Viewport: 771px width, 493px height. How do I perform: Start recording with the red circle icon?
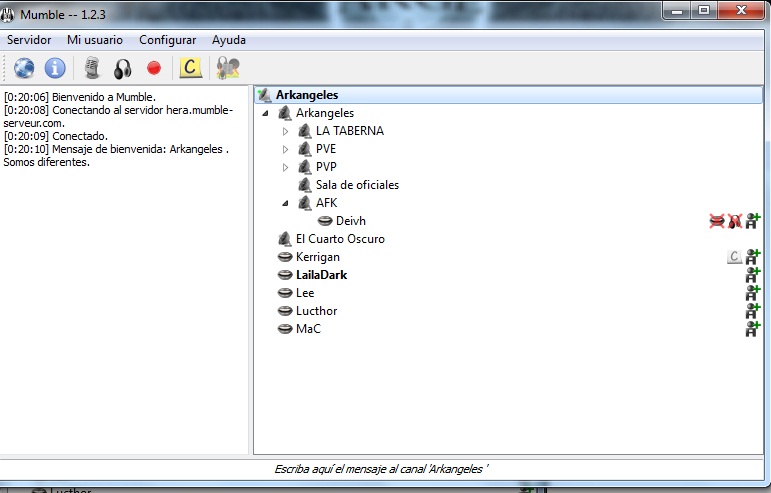click(154, 68)
